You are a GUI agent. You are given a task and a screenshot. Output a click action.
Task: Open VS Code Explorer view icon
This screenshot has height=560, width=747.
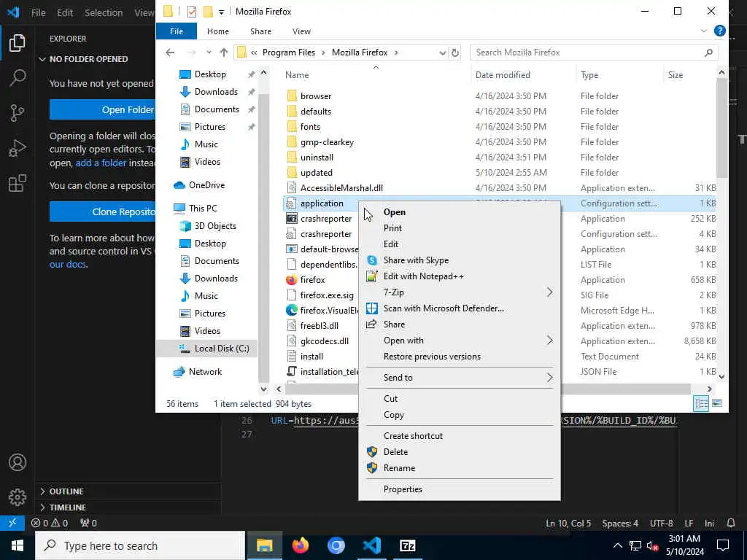pos(18,43)
